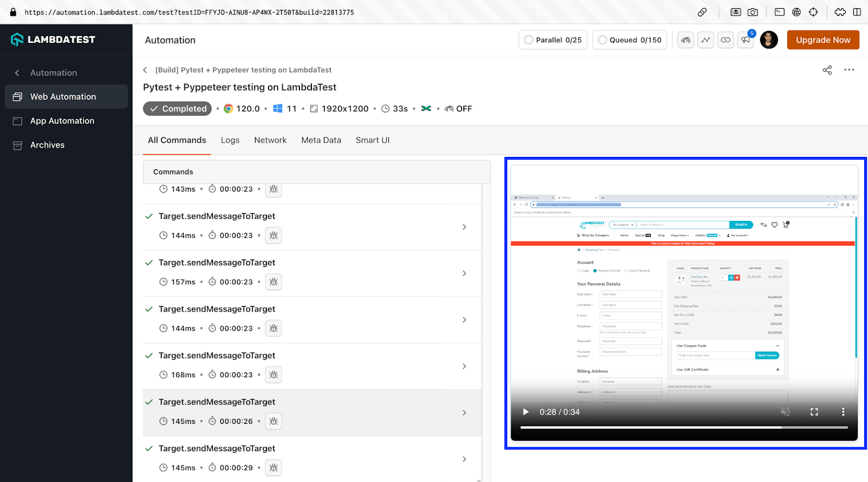Viewport: 868px width, 482px height.
Task: Click the browser address URL bar
Action: (189, 12)
